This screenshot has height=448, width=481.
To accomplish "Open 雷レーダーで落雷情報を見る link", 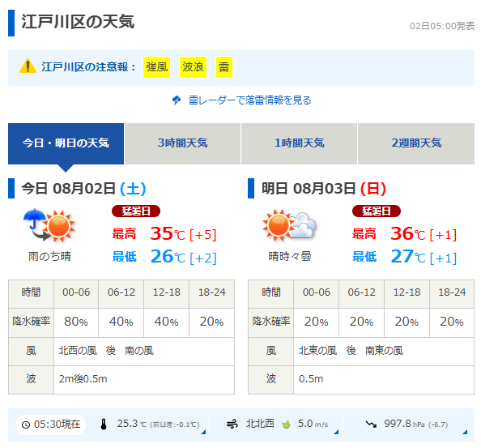I will tap(249, 100).
